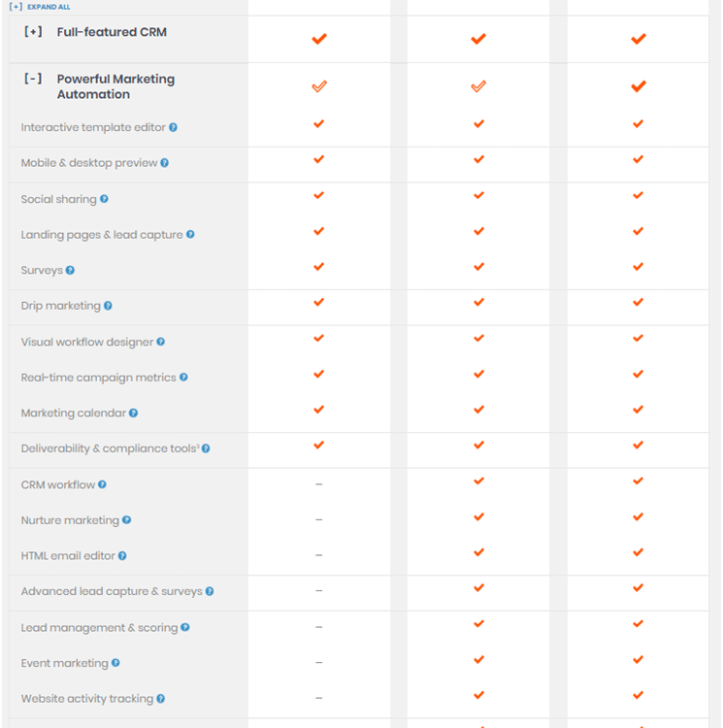Image resolution: width=723 pixels, height=728 pixels.
Task: Collapse the Powerful Marketing Automation section
Action: [x=33, y=79]
